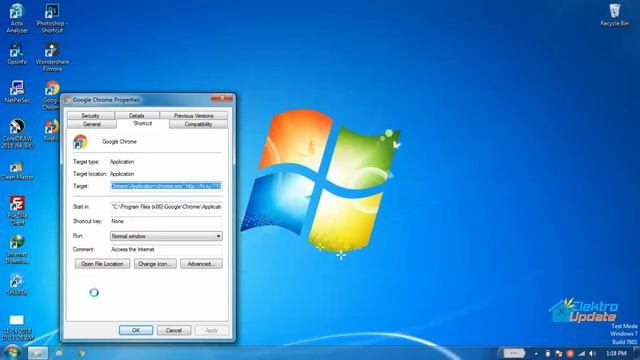Click the Target input field
This screenshot has width=640, height=360.
coord(166,186)
